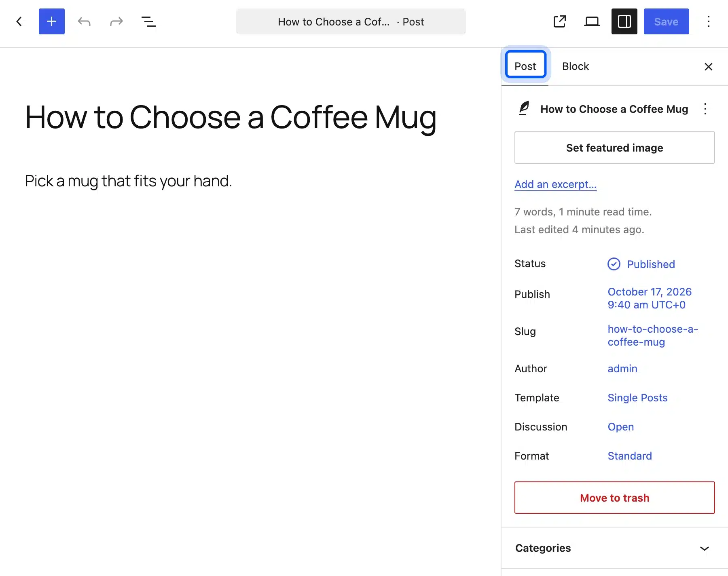Viewport: 728px width, 576px height.
Task: Redo the last undone change
Action: [x=116, y=21]
